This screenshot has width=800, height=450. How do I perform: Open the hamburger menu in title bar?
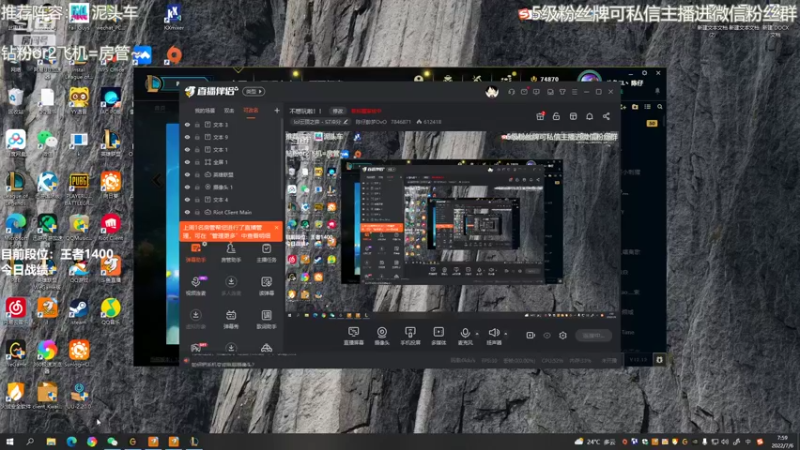pyautogui.click(x=574, y=92)
